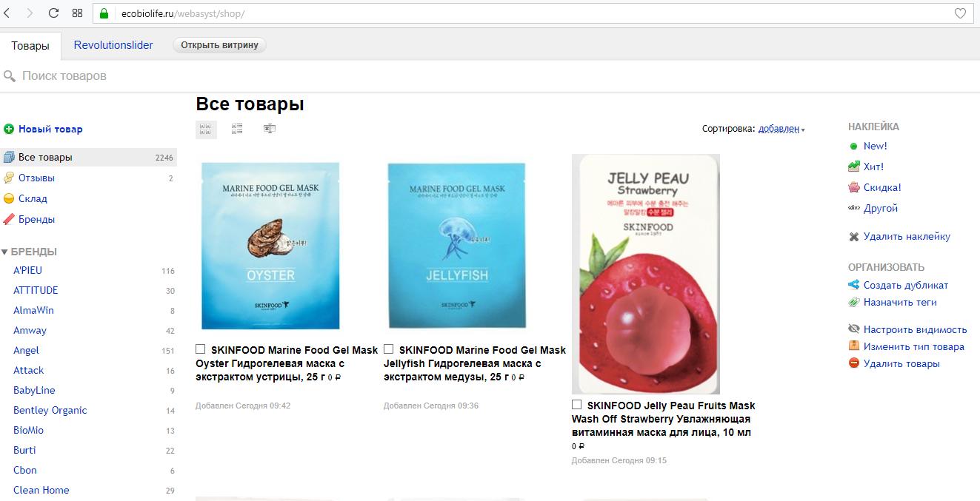Select the A'PIEU brand in sidebar

click(27, 270)
